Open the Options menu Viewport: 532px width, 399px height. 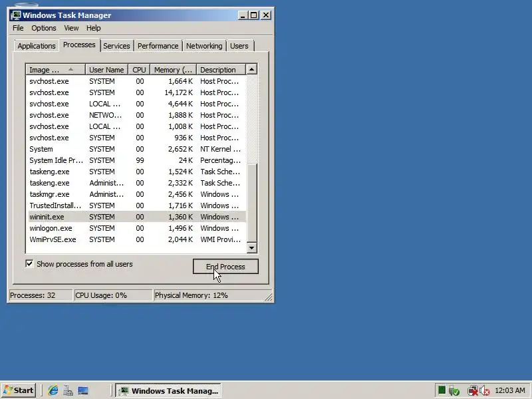pyautogui.click(x=44, y=28)
